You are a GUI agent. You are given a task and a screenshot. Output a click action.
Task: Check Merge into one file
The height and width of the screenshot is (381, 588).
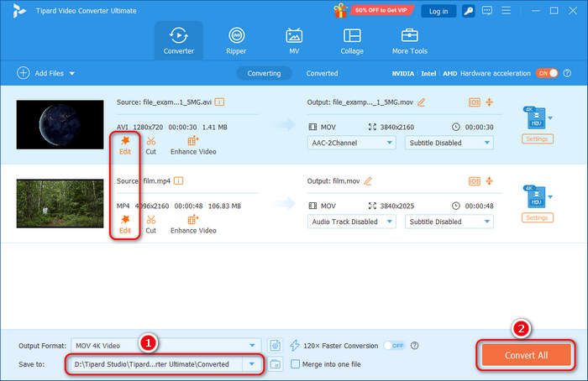(295, 364)
